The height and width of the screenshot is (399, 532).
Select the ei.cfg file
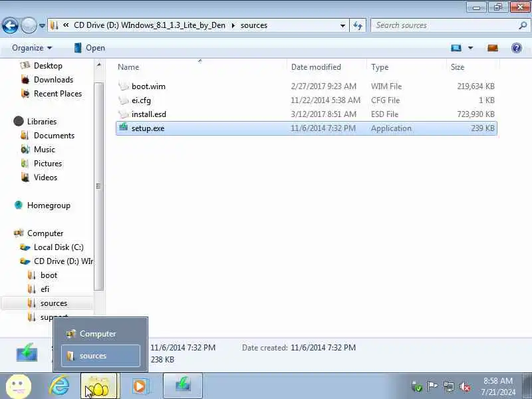(307, 100)
